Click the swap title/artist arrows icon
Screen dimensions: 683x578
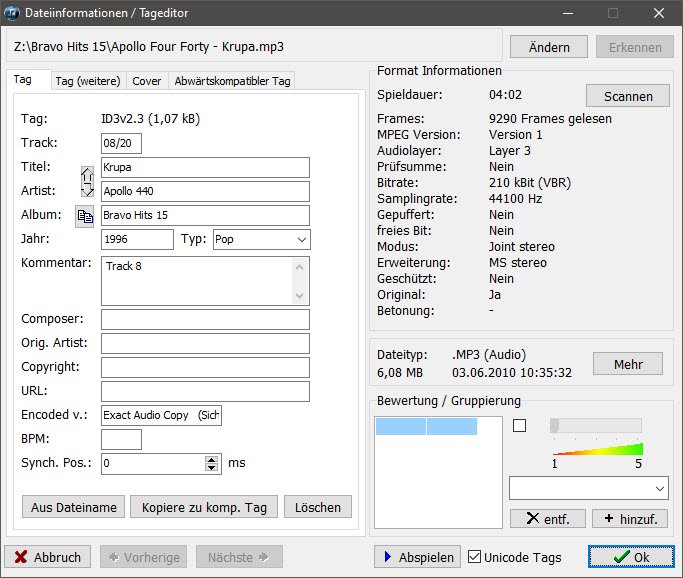[86, 179]
